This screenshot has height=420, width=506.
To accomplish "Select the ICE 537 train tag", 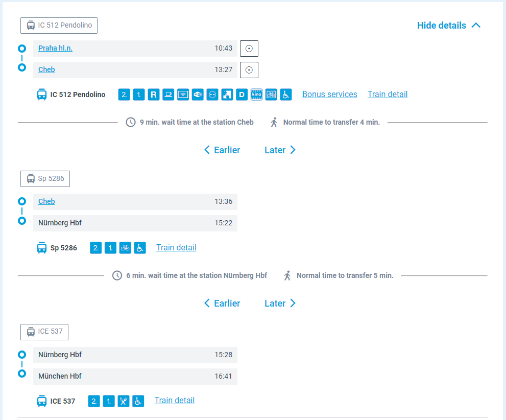I will [44, 332].
